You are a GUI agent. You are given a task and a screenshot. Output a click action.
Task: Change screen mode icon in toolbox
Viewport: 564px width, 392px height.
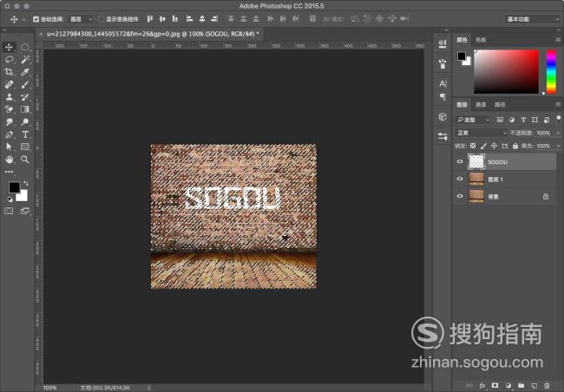(x=25, y=211)
